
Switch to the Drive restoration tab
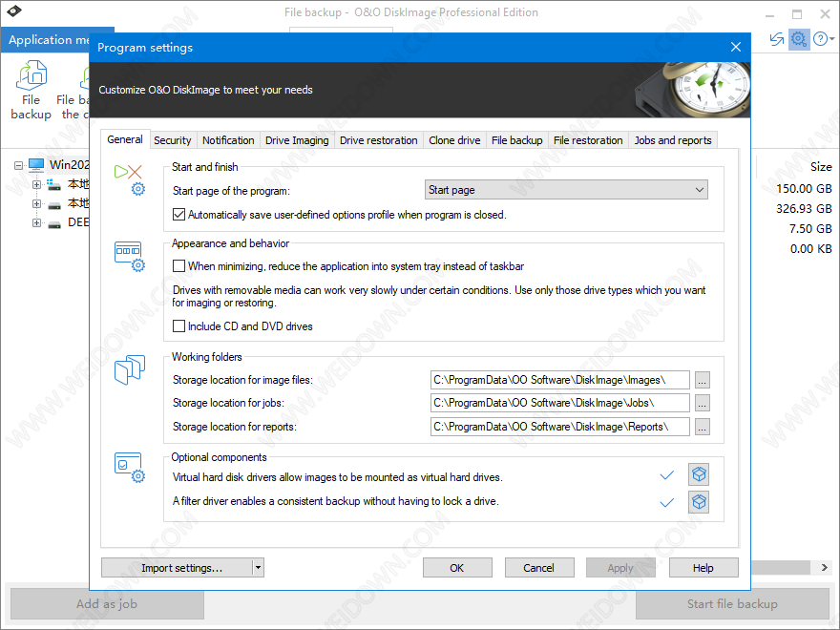(x=379, y=140)
